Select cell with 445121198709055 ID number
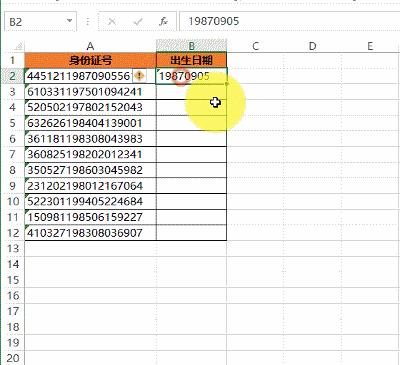This screenshot has height=365, width=400. point(90,76)
